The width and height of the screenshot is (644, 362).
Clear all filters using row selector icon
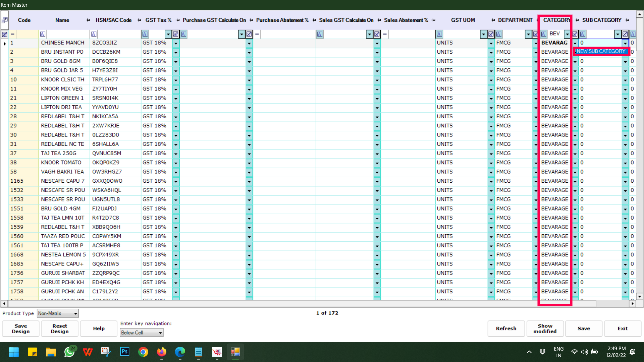(x=5, y=34)
